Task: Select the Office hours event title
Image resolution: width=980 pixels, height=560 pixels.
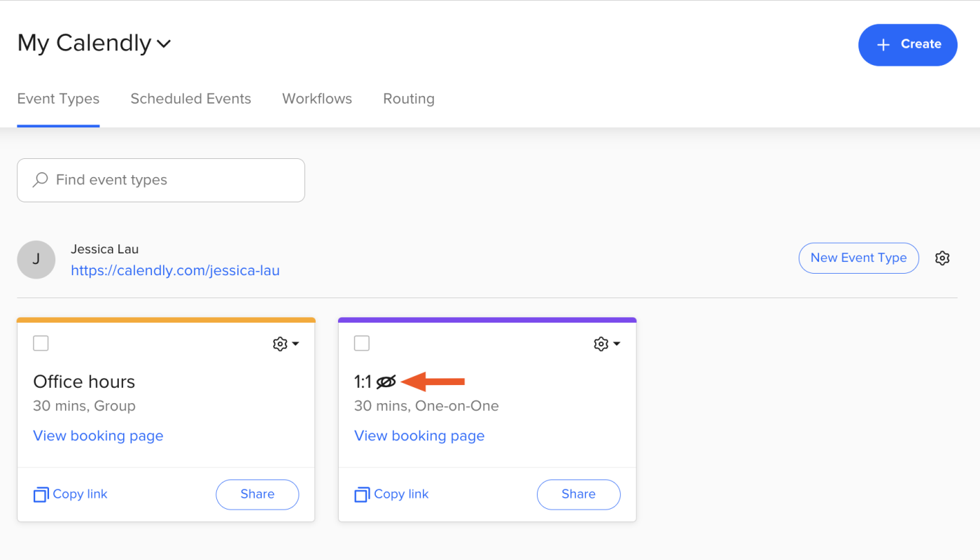Action: [x=84, y=381]
